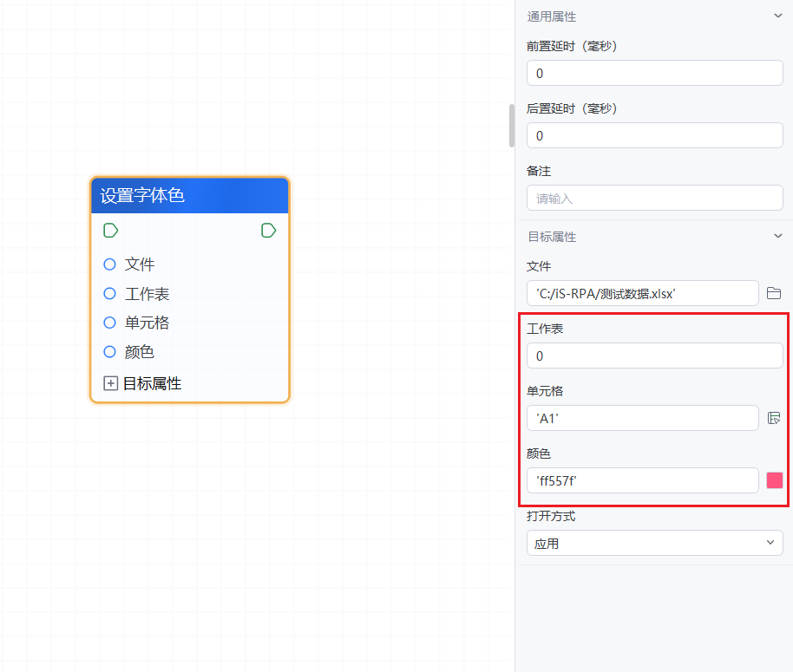
Task: Click the green output flow port on the node
Action: [268, 230]
